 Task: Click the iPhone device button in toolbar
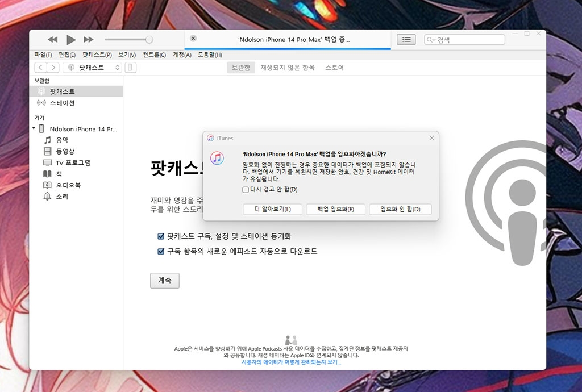tap(130, 68)
